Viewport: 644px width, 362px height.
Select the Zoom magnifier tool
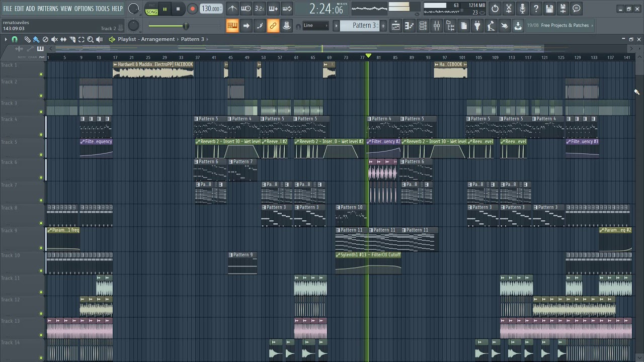(x=91, y=39)
